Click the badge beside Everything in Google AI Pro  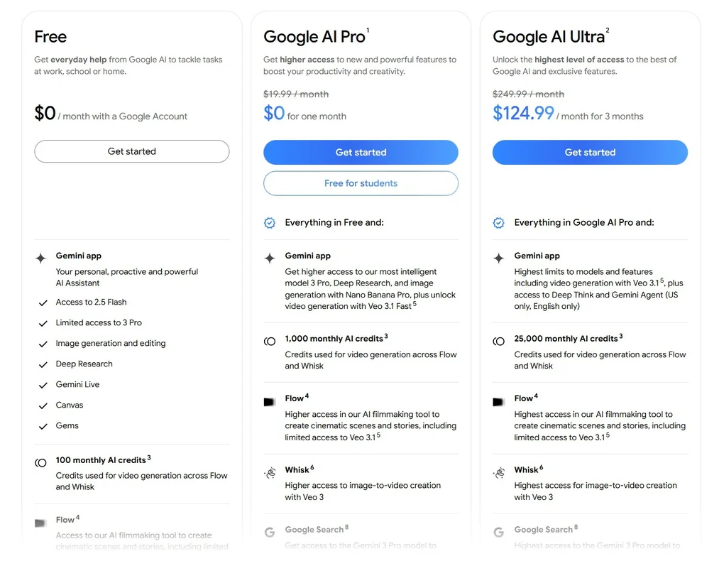click(499, 223)
